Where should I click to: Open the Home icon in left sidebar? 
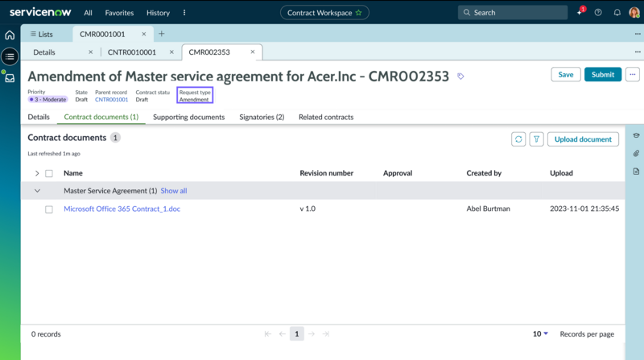tap(10, 35)
